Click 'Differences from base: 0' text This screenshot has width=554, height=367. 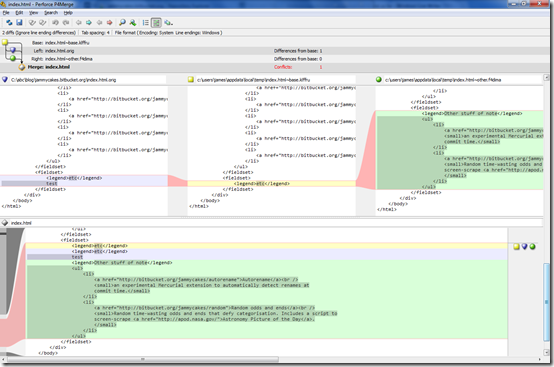coord(298,59)
